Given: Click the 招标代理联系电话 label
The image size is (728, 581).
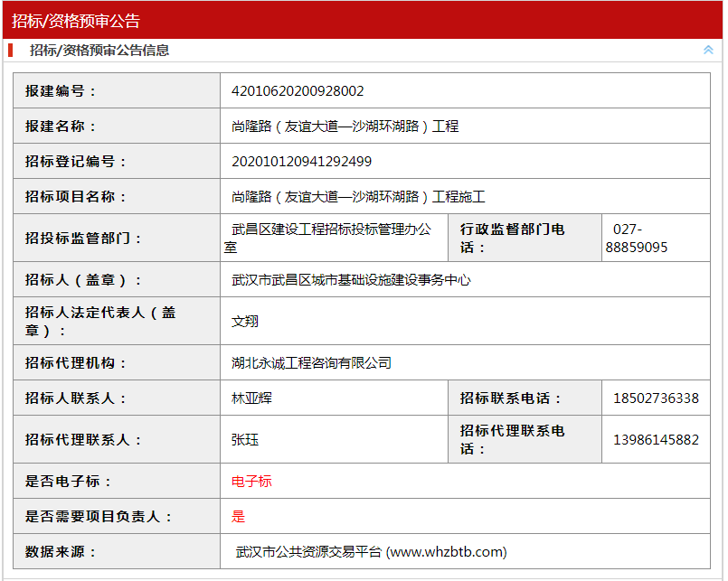Looking at the screenshot, I should (512, 439).
